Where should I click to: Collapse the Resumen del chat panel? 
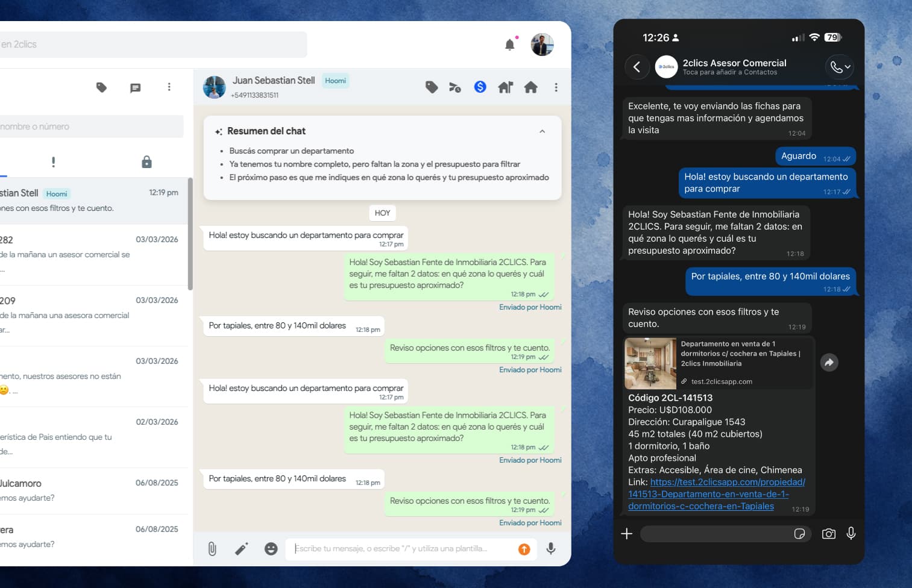[x=542, y=131]
